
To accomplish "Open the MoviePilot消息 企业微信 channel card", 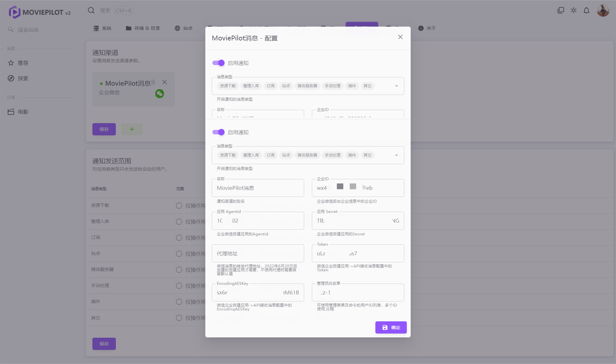I will tap(133, 89).
